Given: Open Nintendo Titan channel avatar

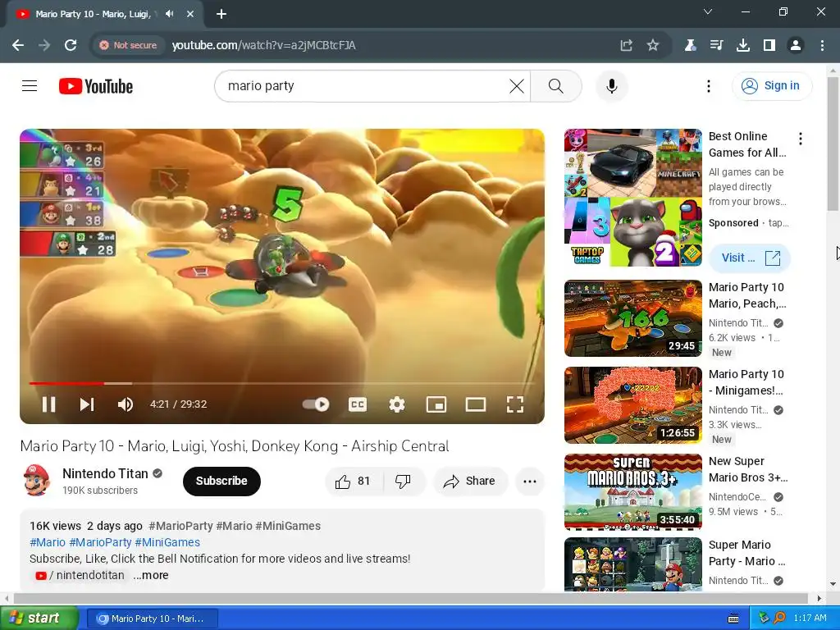Looking at the screenshot, I should point(36,480).
